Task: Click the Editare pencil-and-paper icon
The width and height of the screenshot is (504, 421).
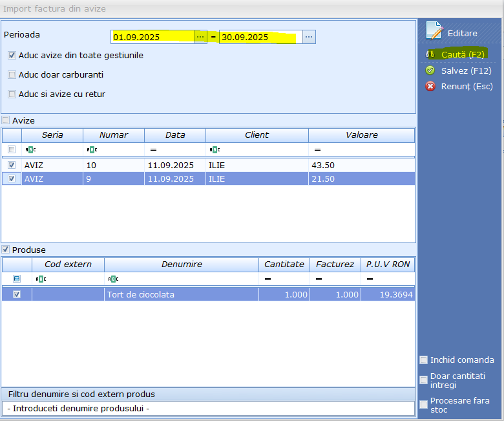Action: point(434,31)
